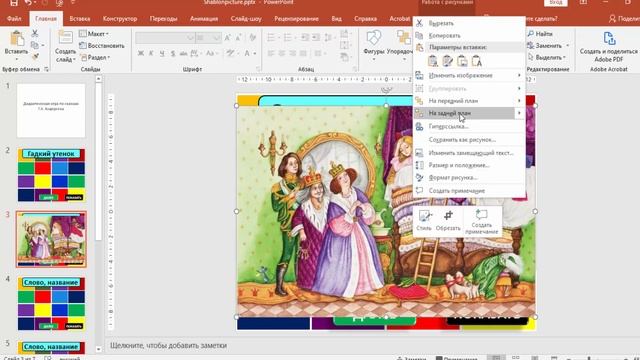The image size is (640, 360).
Task: Click the line spacing icon
Action: point(329,38)
